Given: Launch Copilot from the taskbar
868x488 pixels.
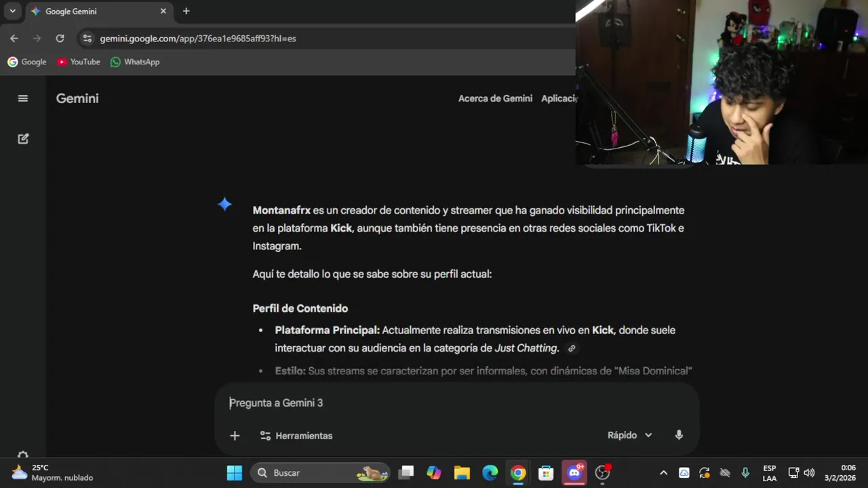Looking at the screenshot, I should (x=434, y=473).
